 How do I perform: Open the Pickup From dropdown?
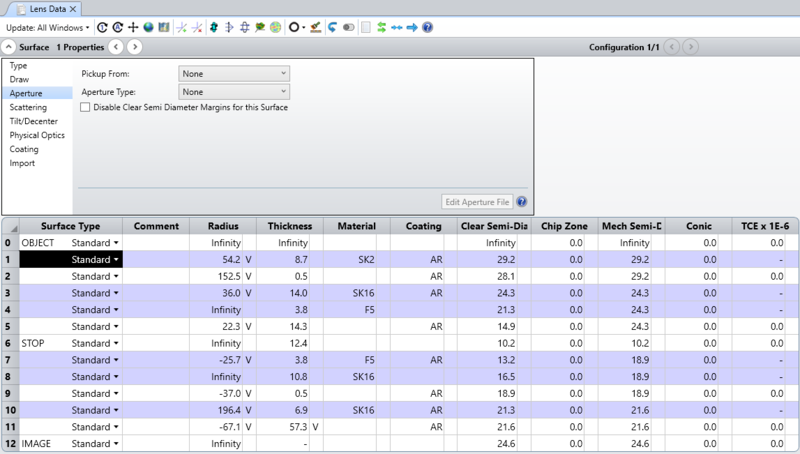[x=234, y=74]
